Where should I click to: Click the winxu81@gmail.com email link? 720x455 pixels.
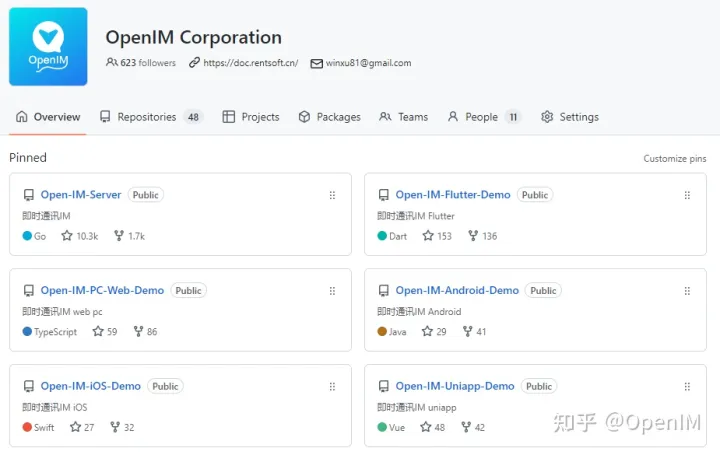pos(368,63)
